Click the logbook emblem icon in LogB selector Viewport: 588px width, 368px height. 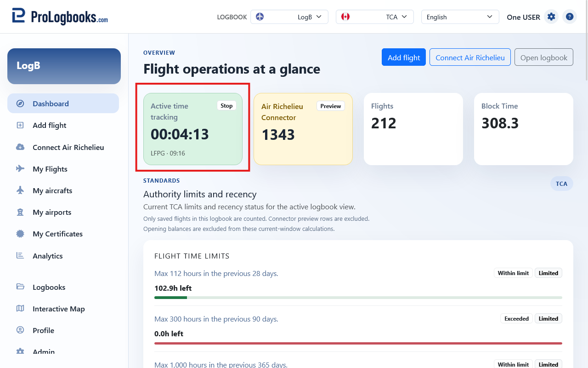coord(260,17)
